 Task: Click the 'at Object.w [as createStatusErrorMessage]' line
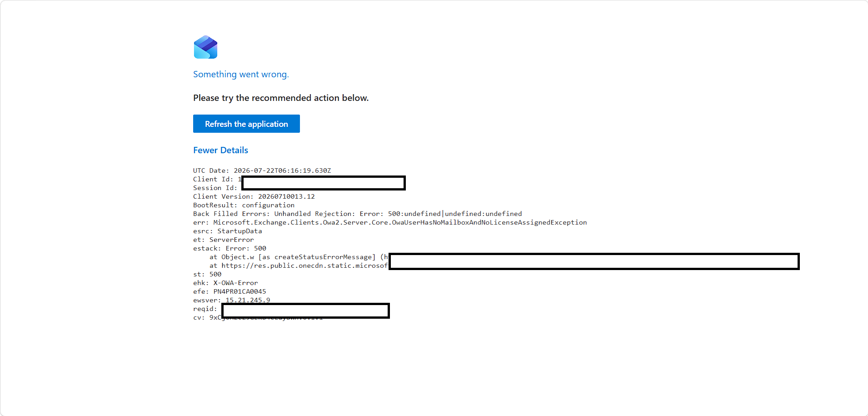(299, 257)
